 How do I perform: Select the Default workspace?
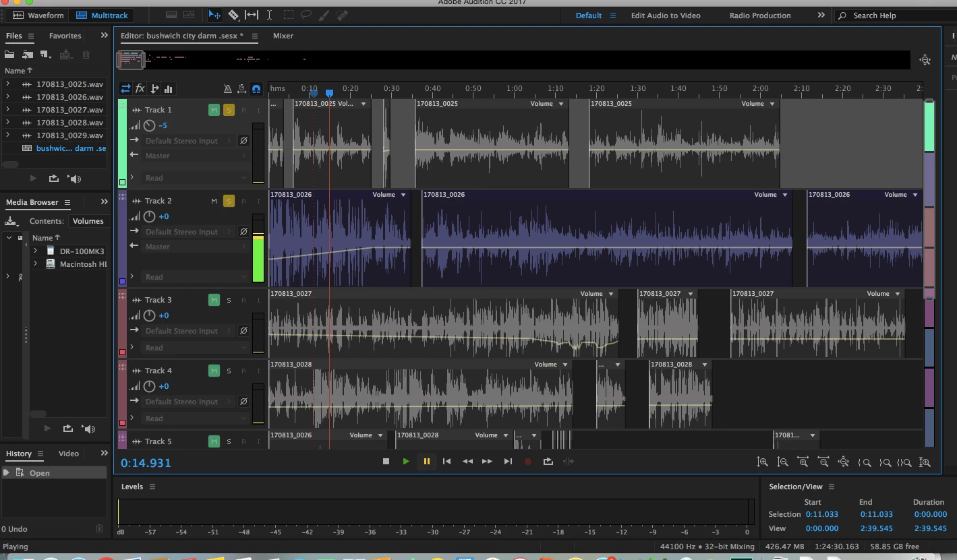(x=588, y=15)
